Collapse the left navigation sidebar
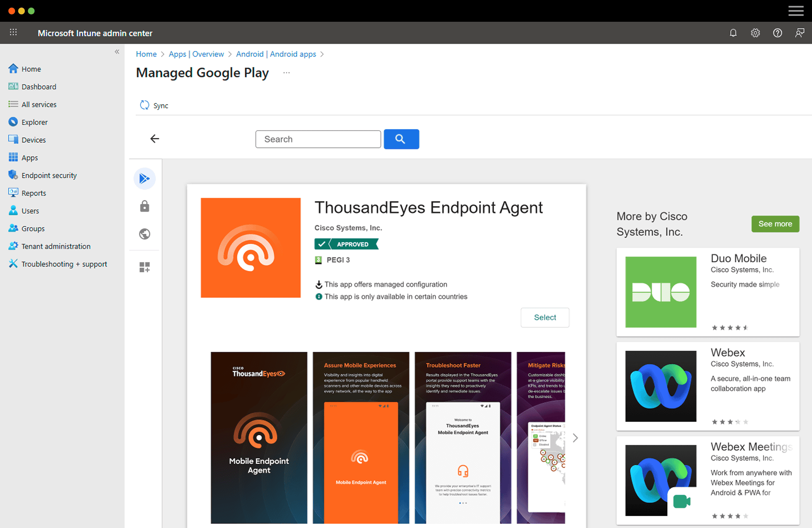 click(x=117, y=51)
